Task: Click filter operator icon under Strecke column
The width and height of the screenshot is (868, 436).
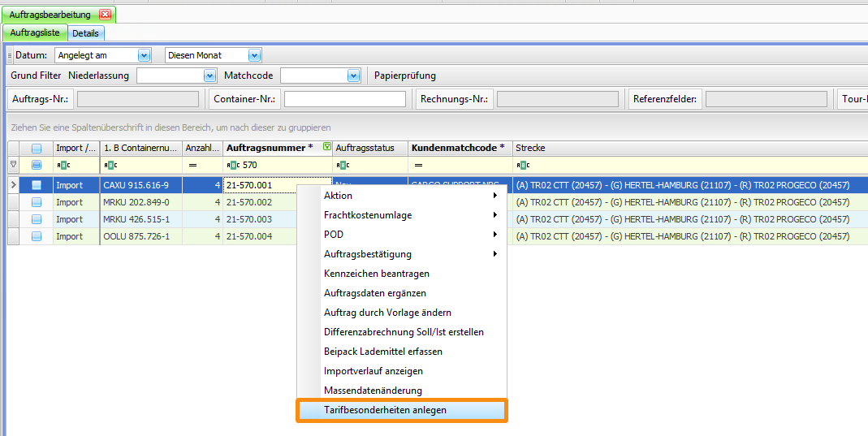Action: click(521, 165)
